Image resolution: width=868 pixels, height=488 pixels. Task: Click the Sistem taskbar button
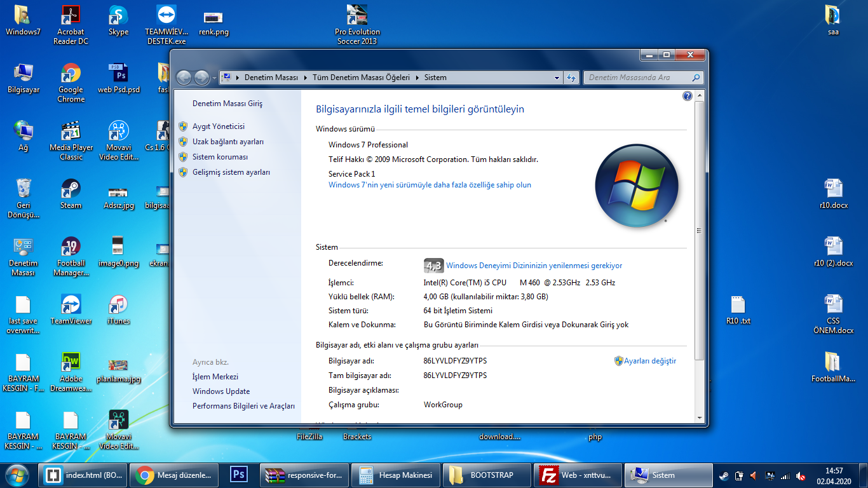[x=669, y=475]
